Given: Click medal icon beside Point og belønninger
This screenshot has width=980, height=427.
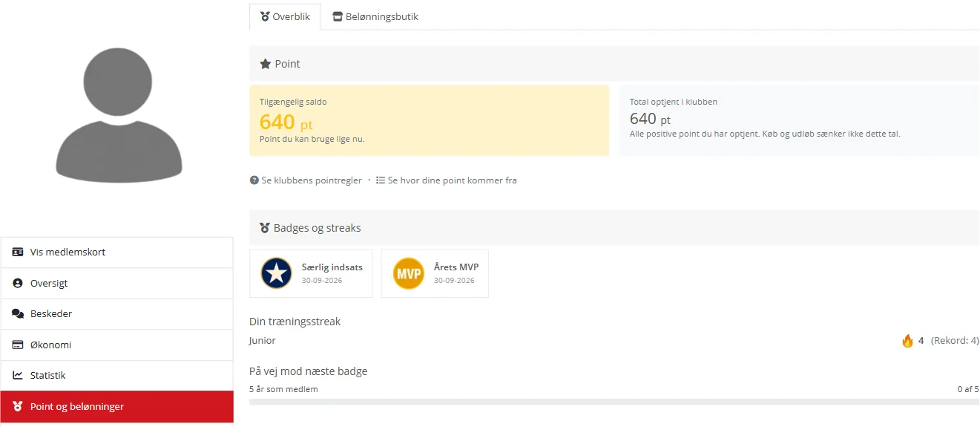Looking at the screenshot, I should pos(18,407).
